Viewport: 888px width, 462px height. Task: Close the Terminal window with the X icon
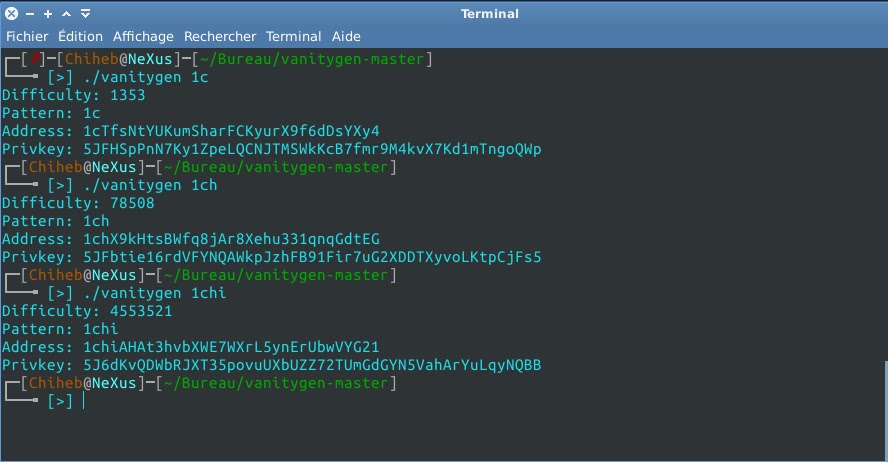click(11, 14)
